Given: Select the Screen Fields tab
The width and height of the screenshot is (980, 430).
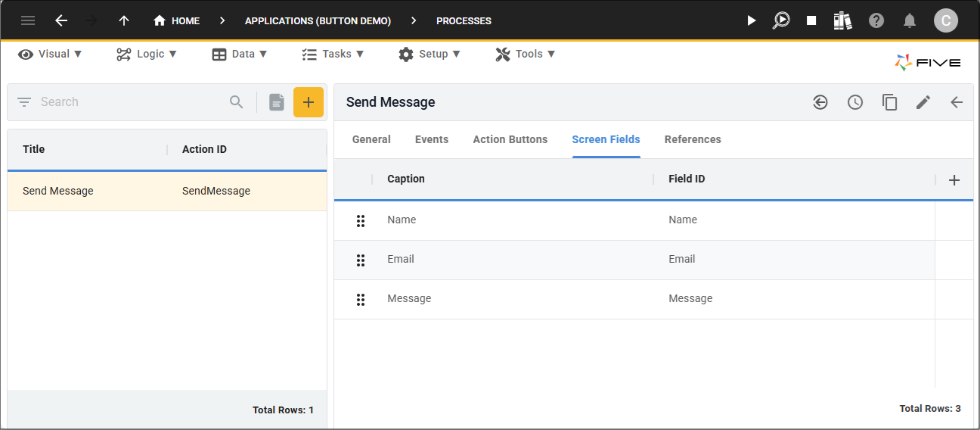Looking at the screenshot, I should point(606,139).
